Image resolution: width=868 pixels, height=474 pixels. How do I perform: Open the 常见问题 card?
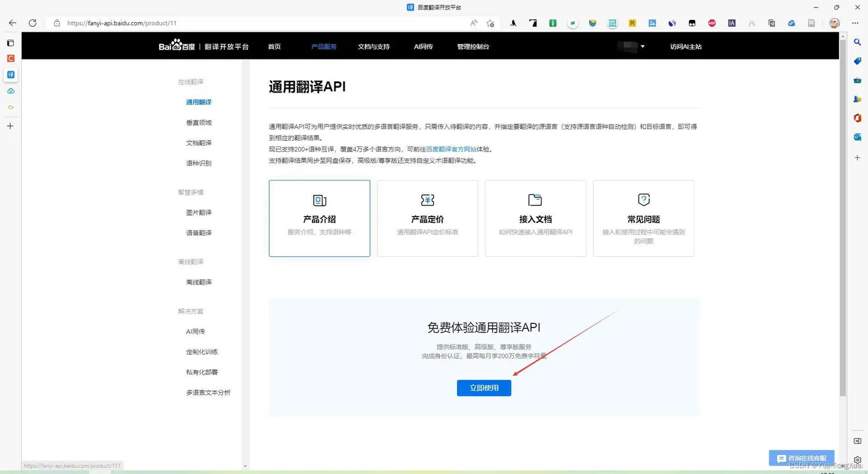pos(644,218)
